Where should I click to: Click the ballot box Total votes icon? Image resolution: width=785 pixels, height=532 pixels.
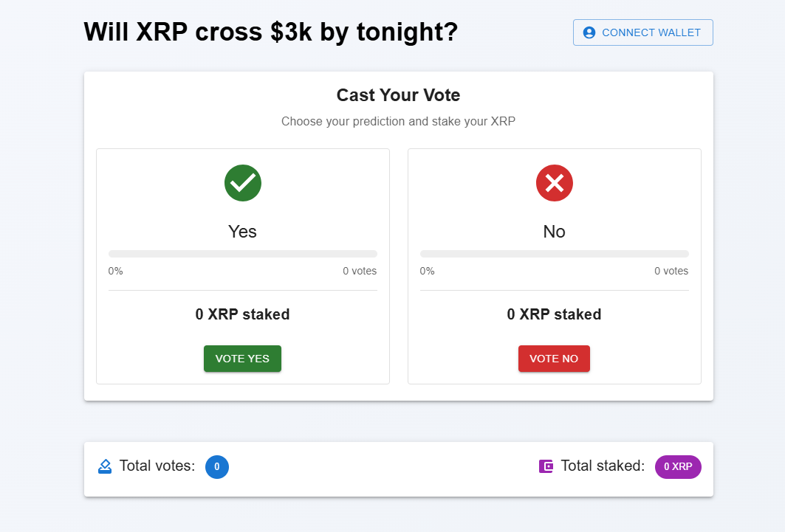[105, 466]
